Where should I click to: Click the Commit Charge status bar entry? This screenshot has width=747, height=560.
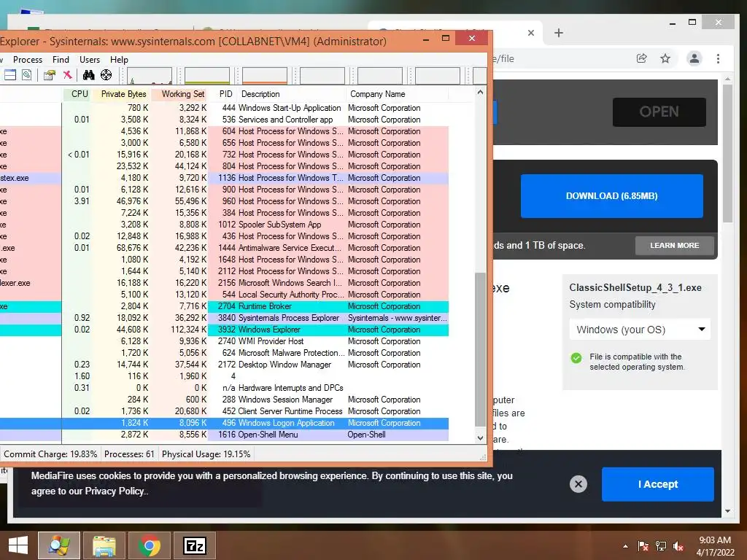pyautogui.click(x=50, y=454)
